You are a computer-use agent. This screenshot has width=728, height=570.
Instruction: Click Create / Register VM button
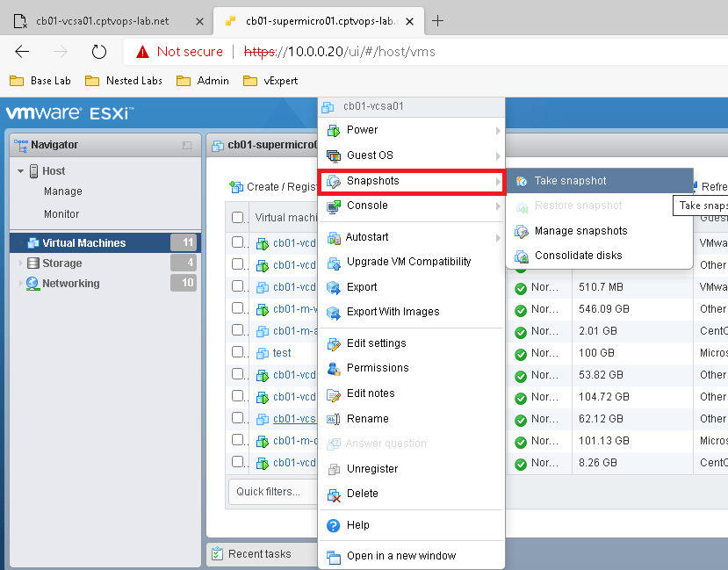(x=272, y=187)
